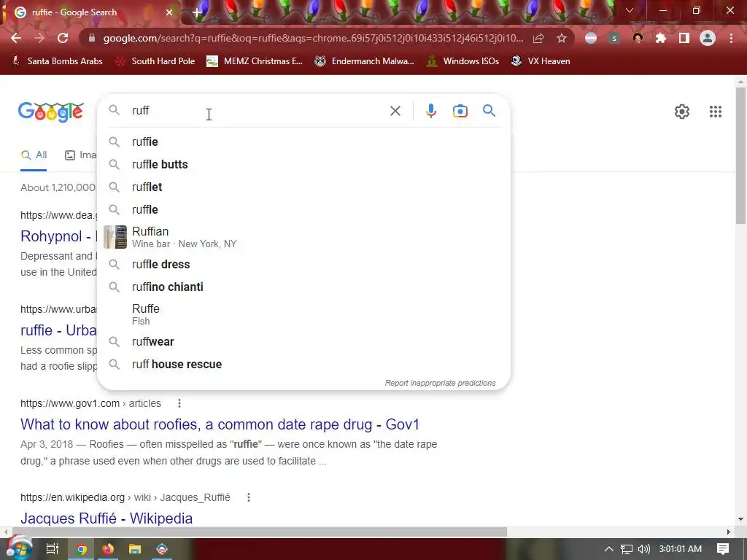
Task: Choose the "ruffie" suggestion
Action: click(303, 142)
